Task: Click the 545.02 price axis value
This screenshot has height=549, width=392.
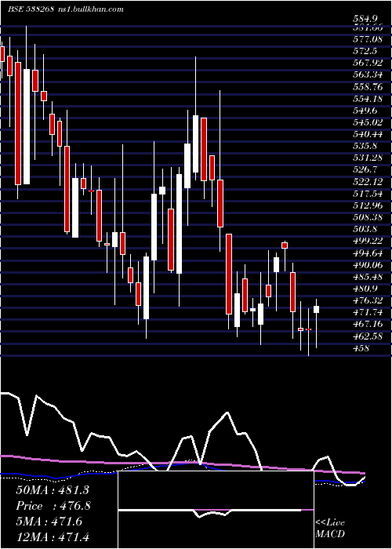Action: pyautogui.click(x=367, y=122)
